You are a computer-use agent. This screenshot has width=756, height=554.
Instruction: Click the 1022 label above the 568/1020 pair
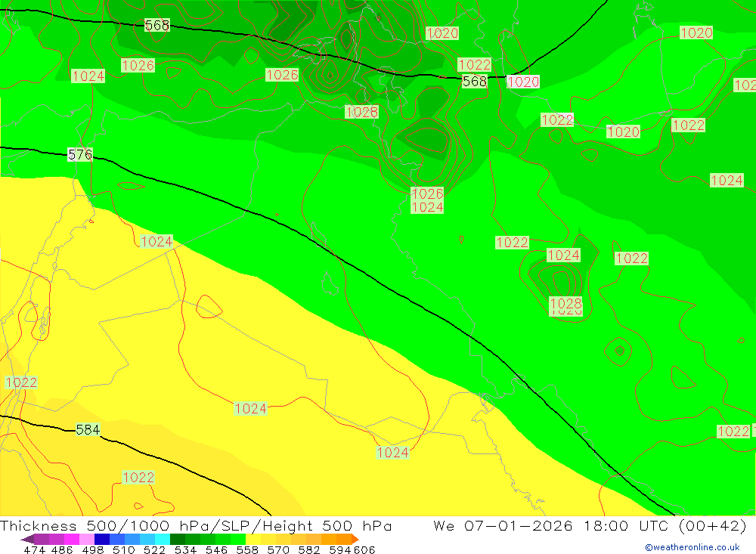[x=475, y=64]
